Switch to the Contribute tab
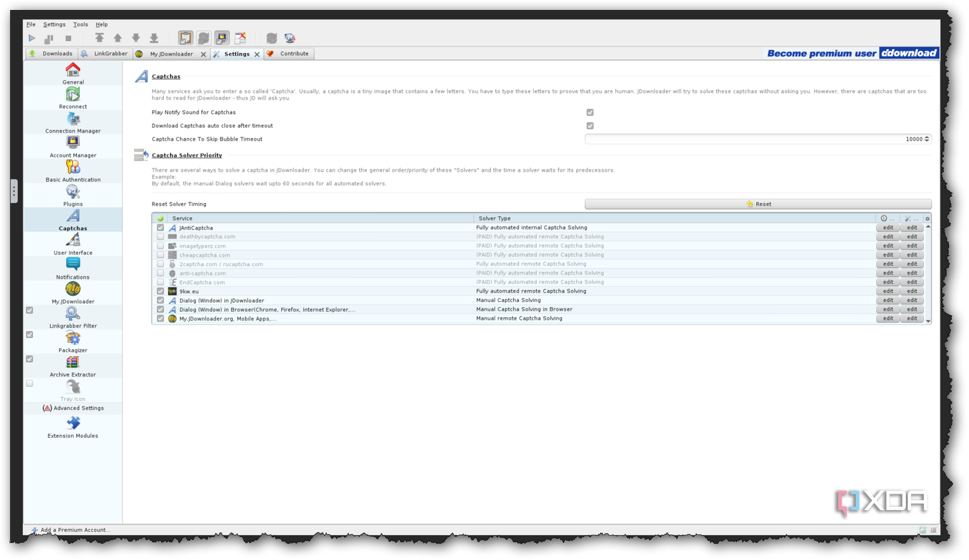 [288, 54]
